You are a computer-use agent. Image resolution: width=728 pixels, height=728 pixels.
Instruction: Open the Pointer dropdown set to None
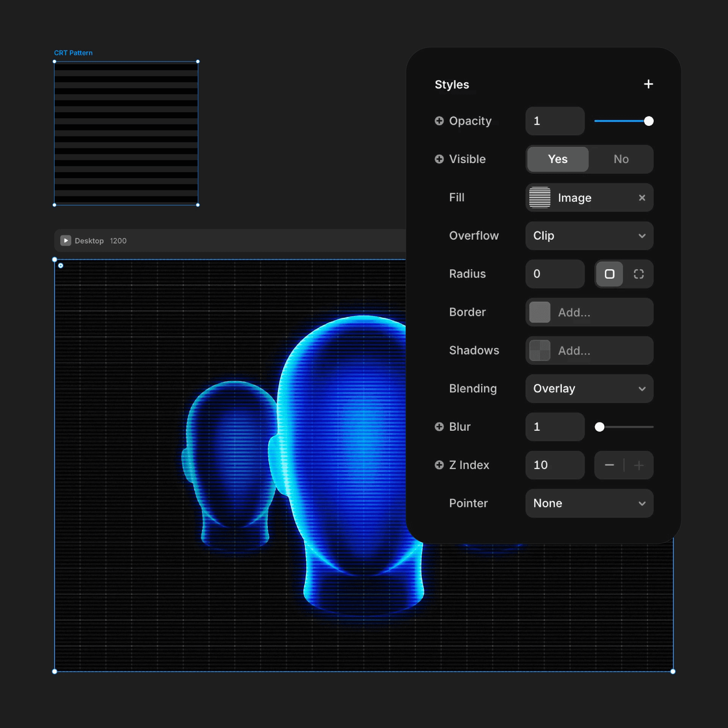(x=589, y=503)
